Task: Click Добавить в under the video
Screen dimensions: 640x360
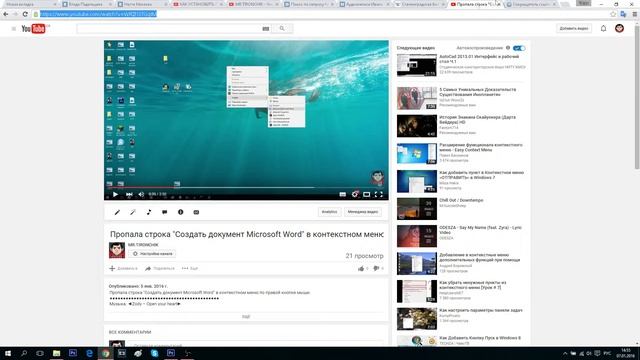Action: (x=123, y=269)
